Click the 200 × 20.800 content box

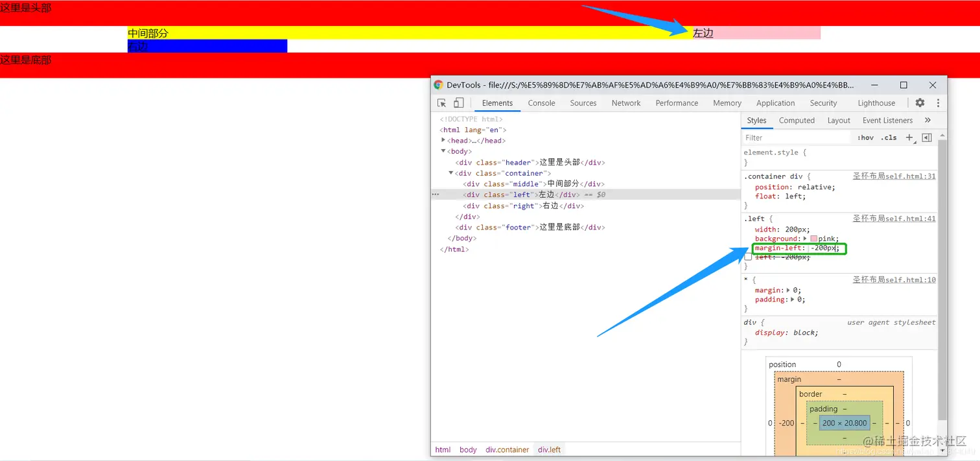pos(845,423)
